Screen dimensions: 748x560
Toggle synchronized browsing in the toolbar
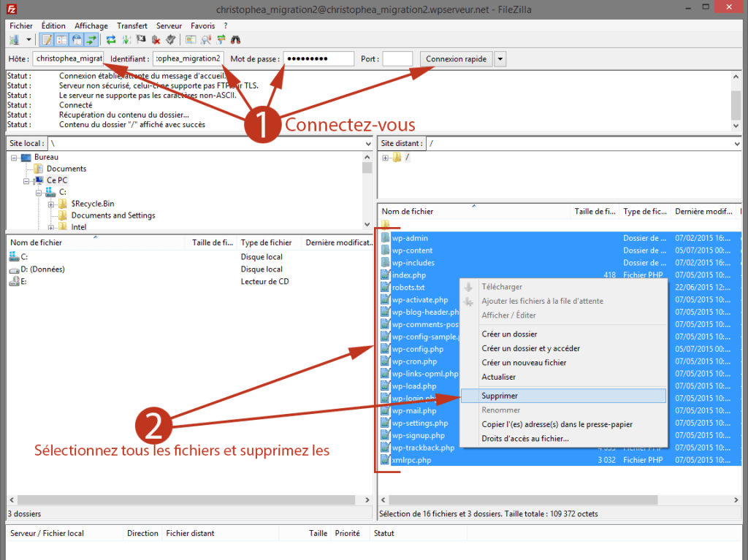coord(221,40)
